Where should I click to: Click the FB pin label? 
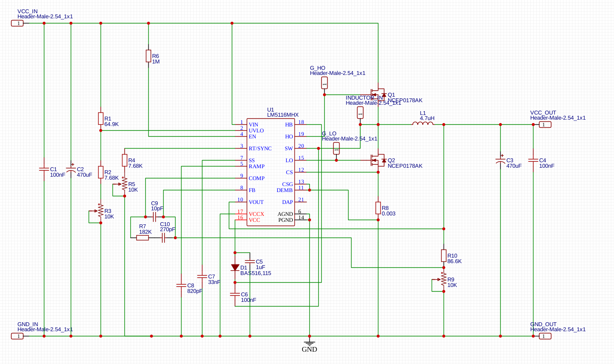[252, 190]
